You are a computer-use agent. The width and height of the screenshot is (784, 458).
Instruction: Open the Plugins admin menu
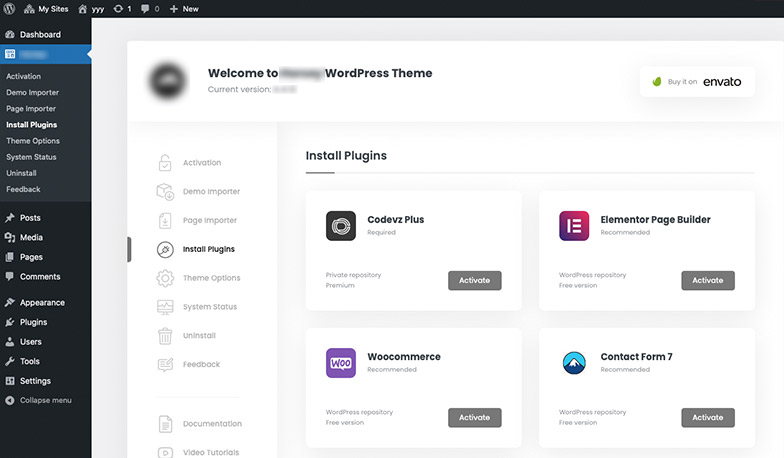[33, 322]
